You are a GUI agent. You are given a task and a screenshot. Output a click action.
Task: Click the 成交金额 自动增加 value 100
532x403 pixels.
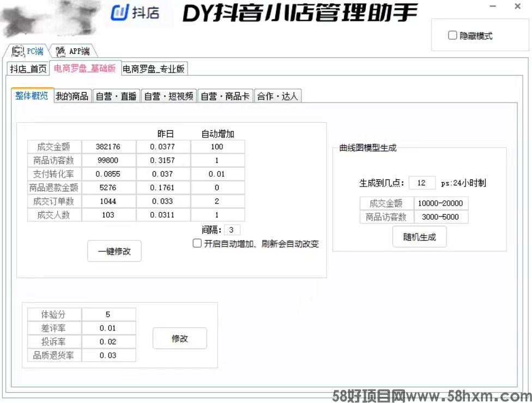pos(217,147)
